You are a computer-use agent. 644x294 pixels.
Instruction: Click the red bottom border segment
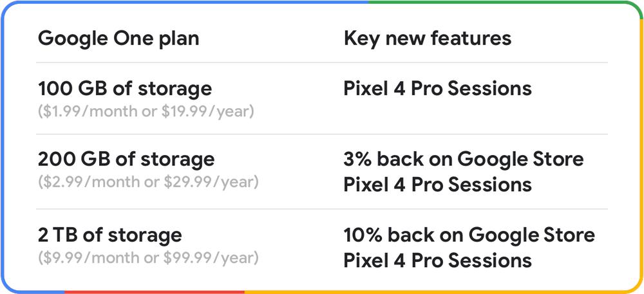coord(155,292)
